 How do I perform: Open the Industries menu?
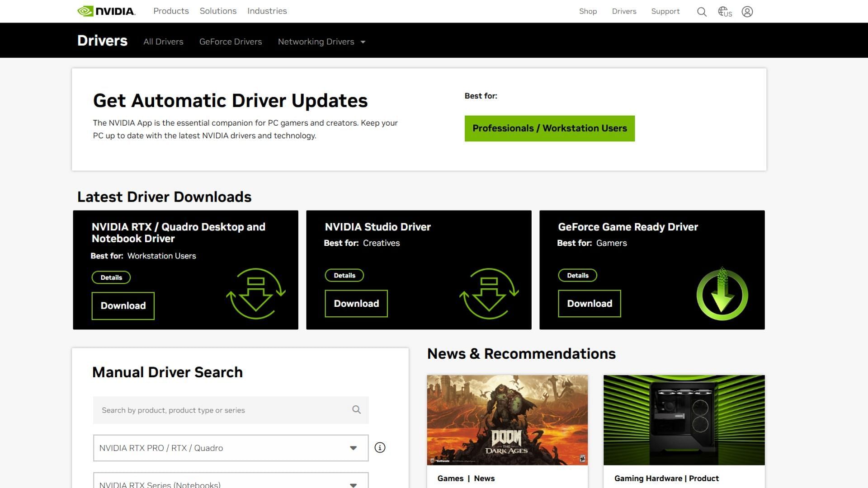tap(267, 11)
